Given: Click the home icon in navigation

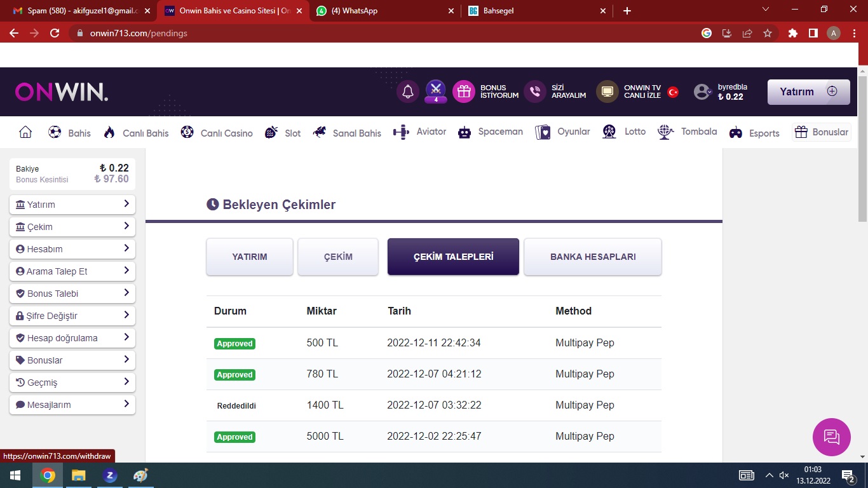Looking at the screenshot, I should (25, 132).
